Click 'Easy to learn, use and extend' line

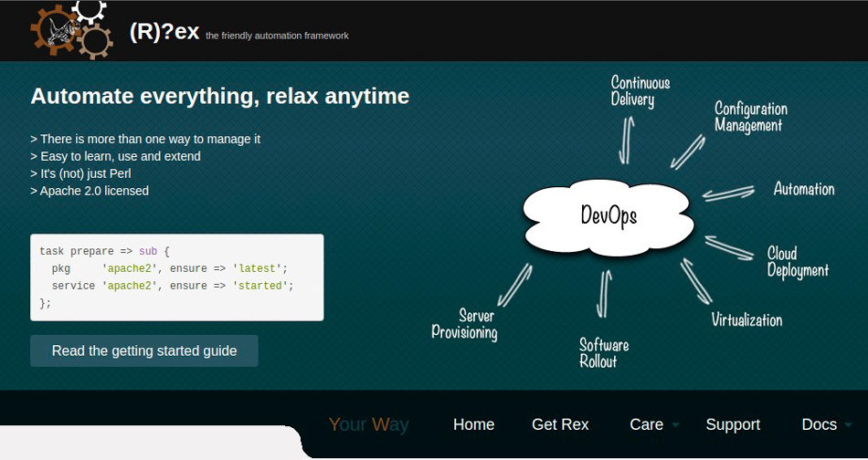(116, 156)
